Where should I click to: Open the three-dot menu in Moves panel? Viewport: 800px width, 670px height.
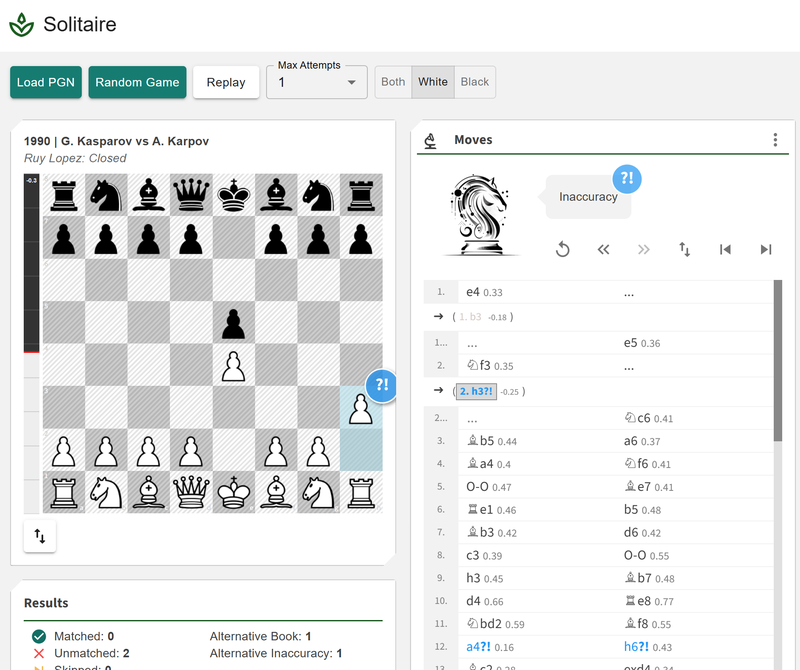tap(775, 140)
